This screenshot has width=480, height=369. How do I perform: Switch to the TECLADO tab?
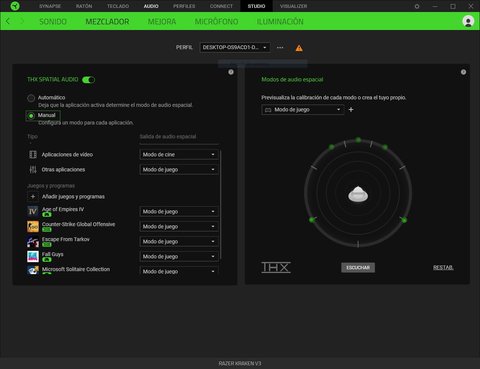118,6
